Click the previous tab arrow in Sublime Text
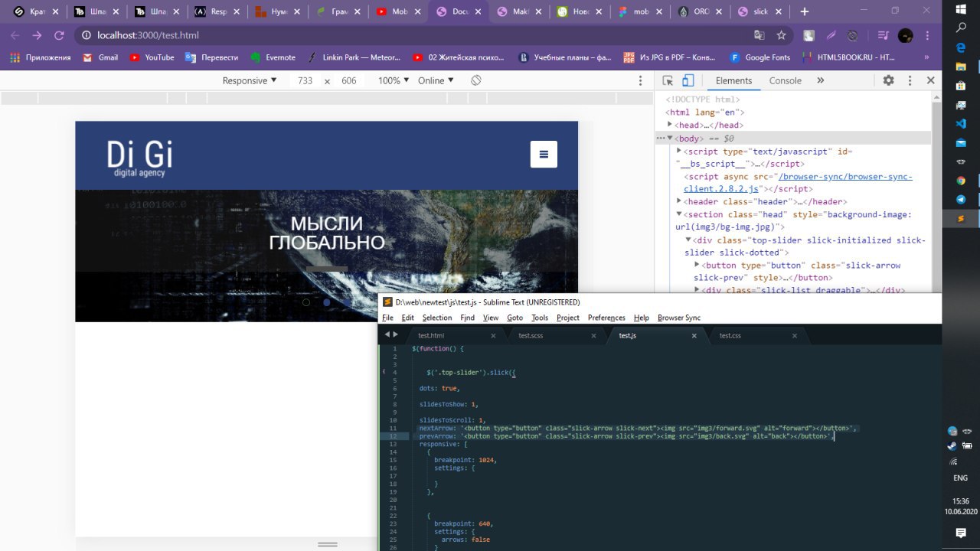The image size is (980, 551). 387,334
